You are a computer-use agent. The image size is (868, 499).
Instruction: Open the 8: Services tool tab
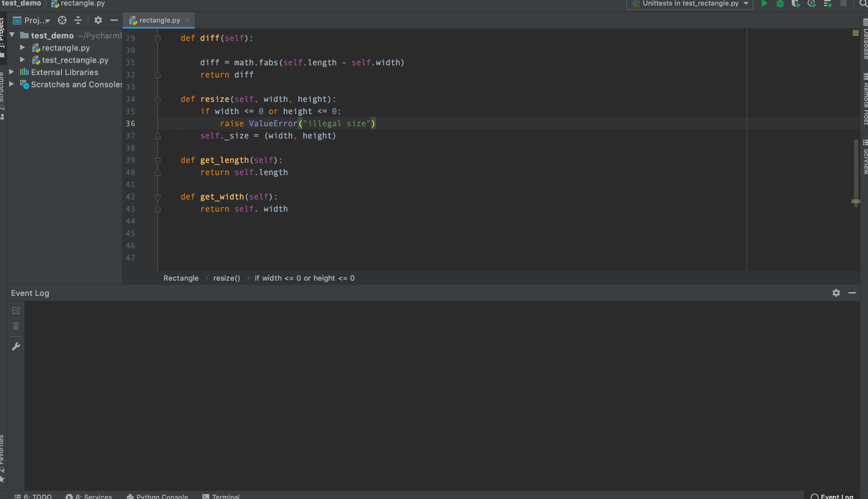(x=89, y=496)
